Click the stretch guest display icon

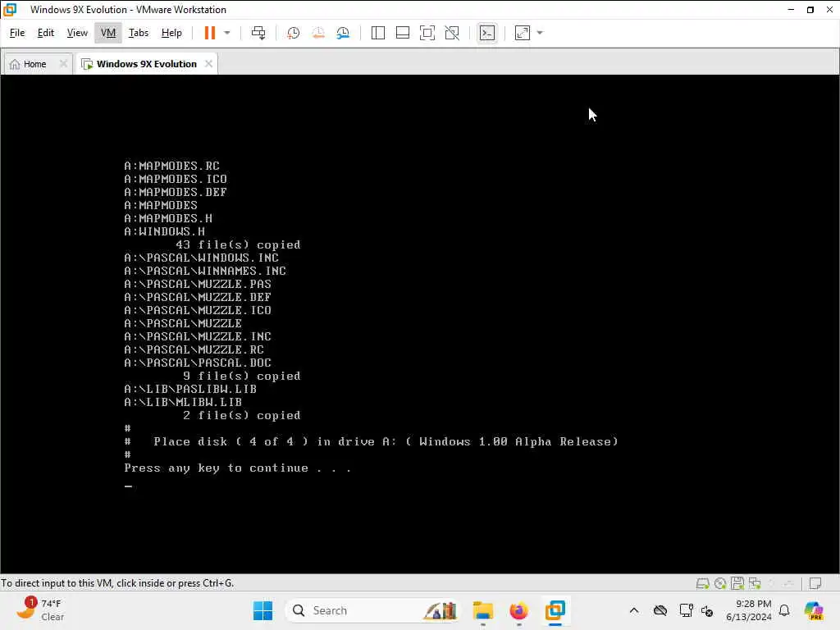[x=523, y=33]
